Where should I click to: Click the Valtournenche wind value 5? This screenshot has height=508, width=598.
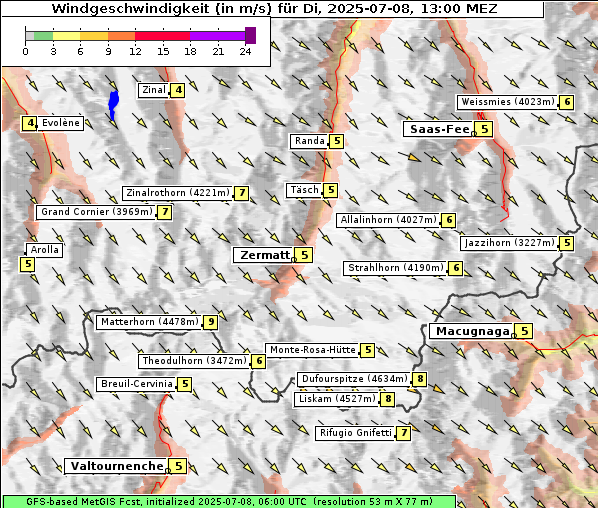(178, 466)
